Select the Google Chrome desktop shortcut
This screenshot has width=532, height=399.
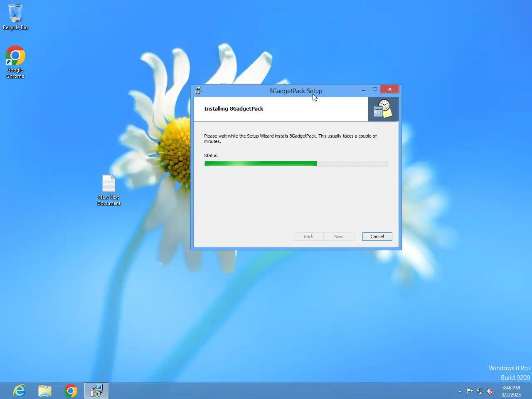point(15,62)
